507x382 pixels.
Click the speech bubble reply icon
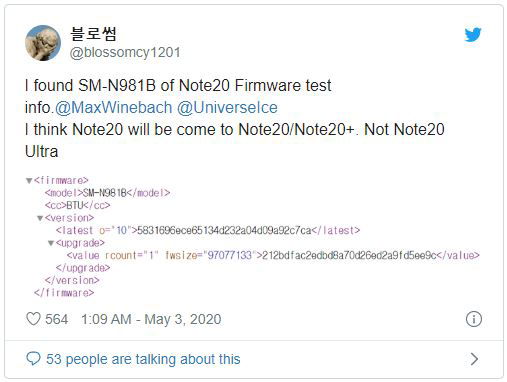[x=33, y=359]
